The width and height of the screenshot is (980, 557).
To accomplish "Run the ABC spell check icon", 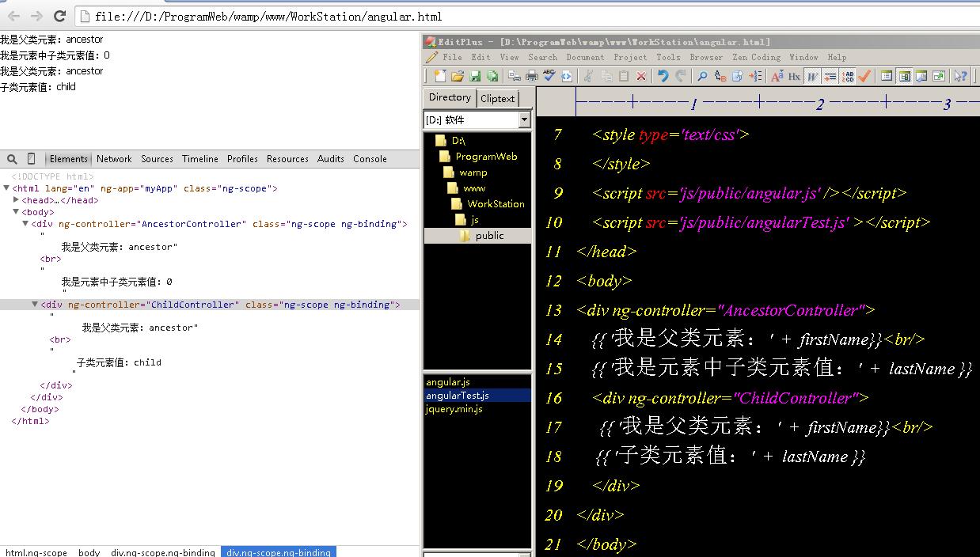I will click(549, 76).
